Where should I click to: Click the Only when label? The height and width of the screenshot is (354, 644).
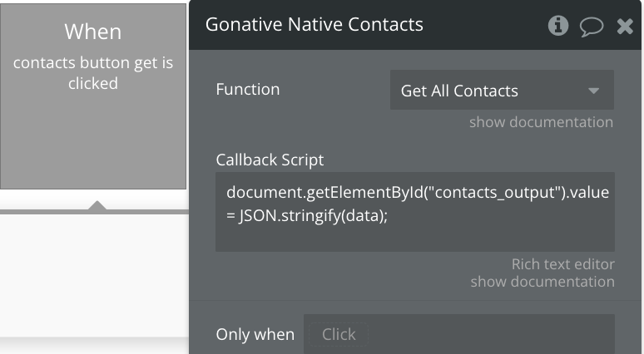(255, 334)
